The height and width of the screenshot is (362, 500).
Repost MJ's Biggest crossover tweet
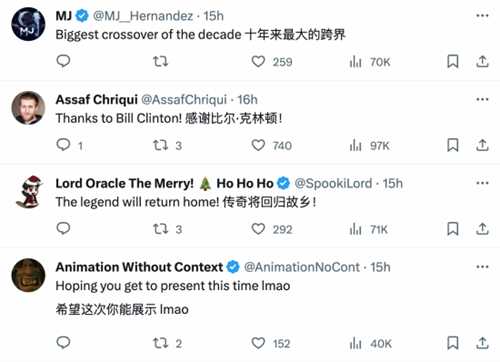point(160,62)
